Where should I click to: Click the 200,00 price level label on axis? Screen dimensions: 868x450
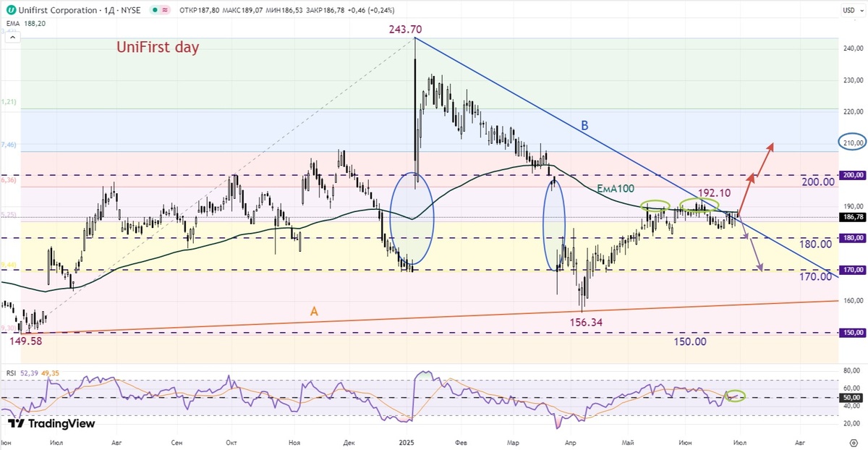click(854, 175)
